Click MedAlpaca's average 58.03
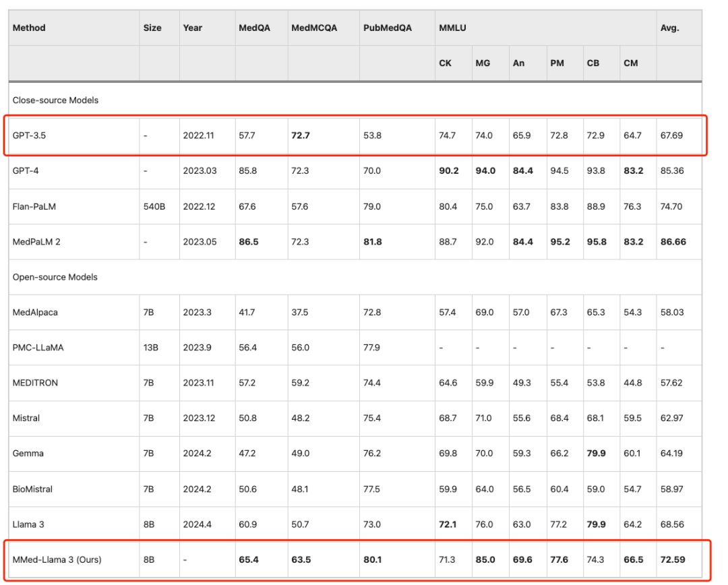Image resolution: width=728 pixels, height=585 pixels. [672, 313]
